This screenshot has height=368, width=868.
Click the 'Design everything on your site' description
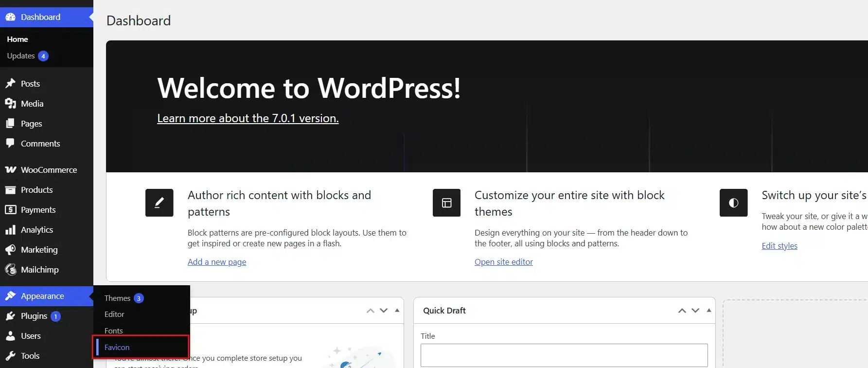[x=581, y=238]
